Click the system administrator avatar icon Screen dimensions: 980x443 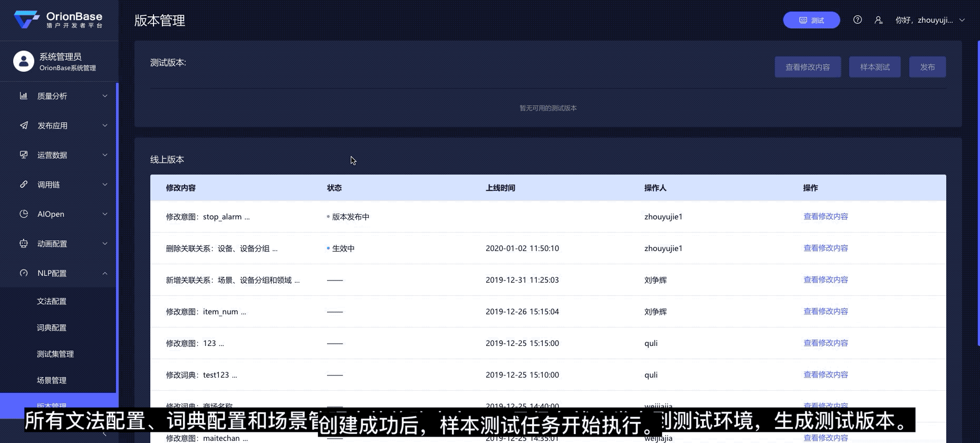tap(24, 61)
